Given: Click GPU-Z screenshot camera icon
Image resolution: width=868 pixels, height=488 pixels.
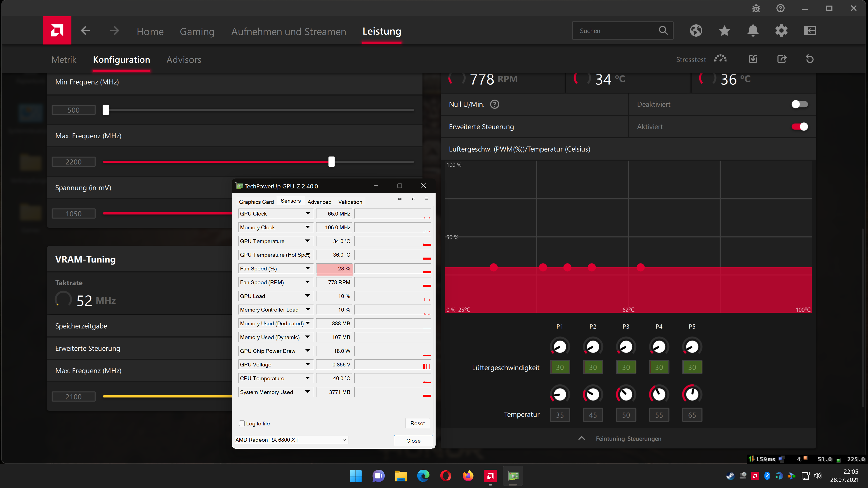Looking at the screenshot, I should click(x=400, y=199).
